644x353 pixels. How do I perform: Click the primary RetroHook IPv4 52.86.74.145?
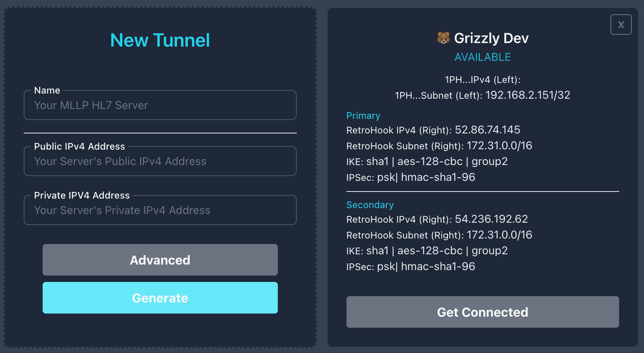pyautogui.click(x=488, y=130)
